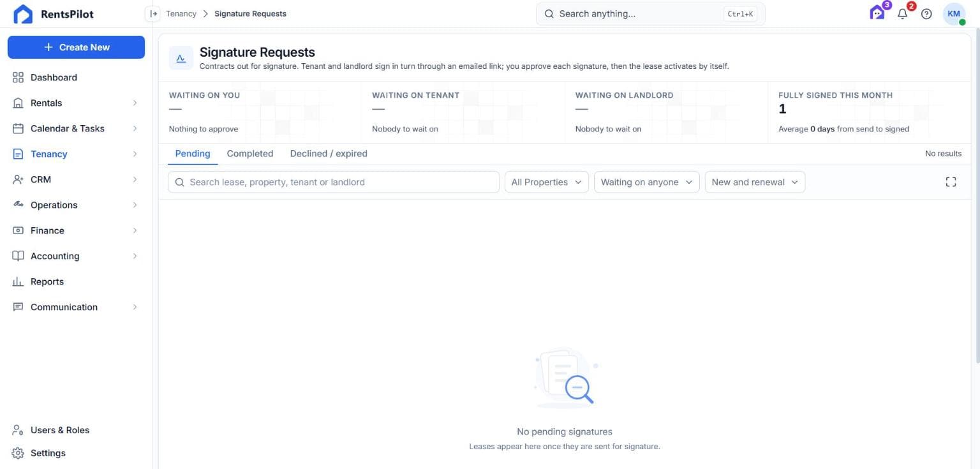Image resolution: width=980 pixels, height=469 pixels.
Task: Click the Tenancy document icon
Action: [x=18, y=154]
